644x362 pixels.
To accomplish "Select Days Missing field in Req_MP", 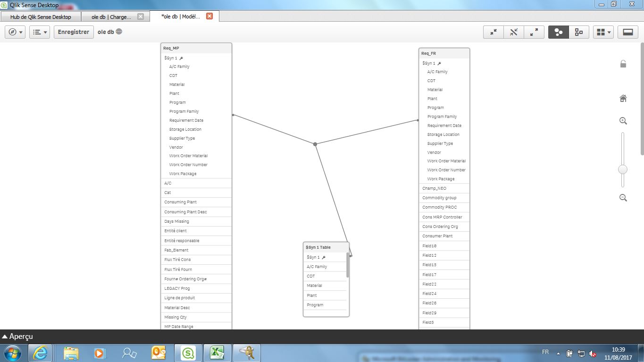I will click(196, 221).
